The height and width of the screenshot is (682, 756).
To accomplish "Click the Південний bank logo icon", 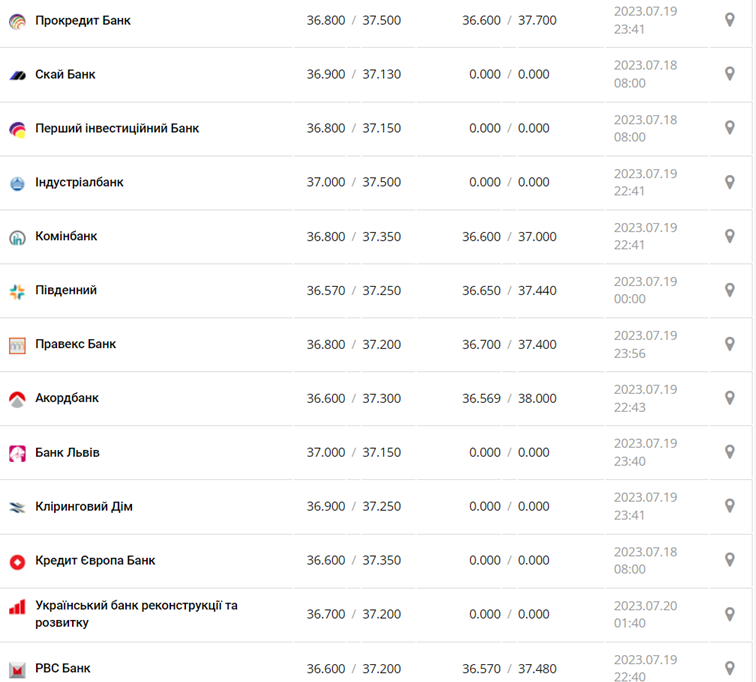I will (x=17, y=291).
